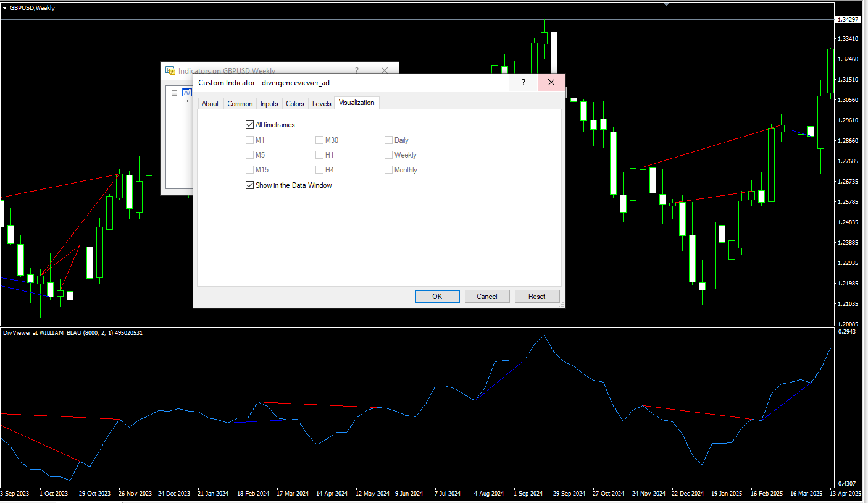Screen dimensions: 868x503
Task: Click the help icon of Indicators on GBPUSD window
Action: pos(357,70)
